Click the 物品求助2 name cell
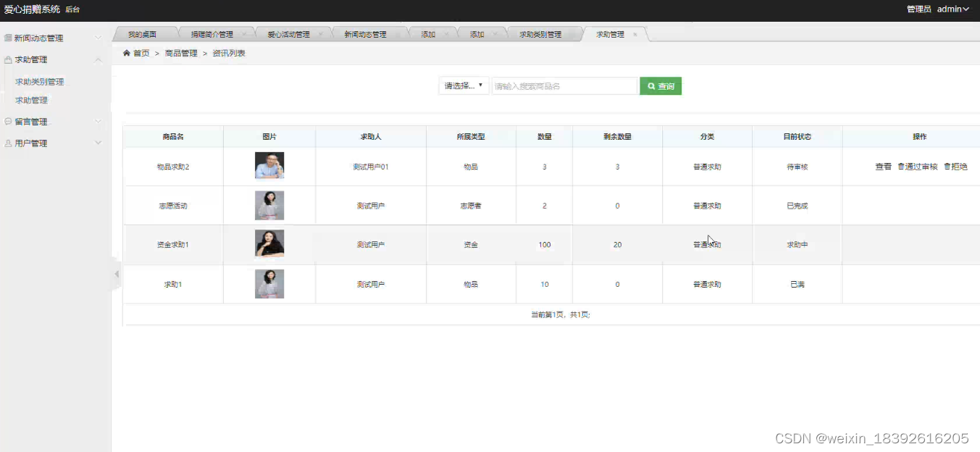The width and height of the screenshot is (980, 452). pos(173,167)
